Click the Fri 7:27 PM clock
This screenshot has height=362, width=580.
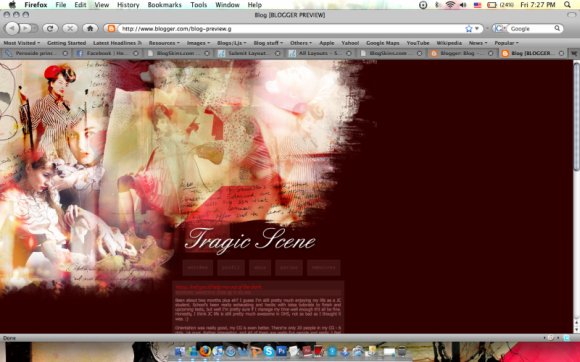(x=538, y=5)
